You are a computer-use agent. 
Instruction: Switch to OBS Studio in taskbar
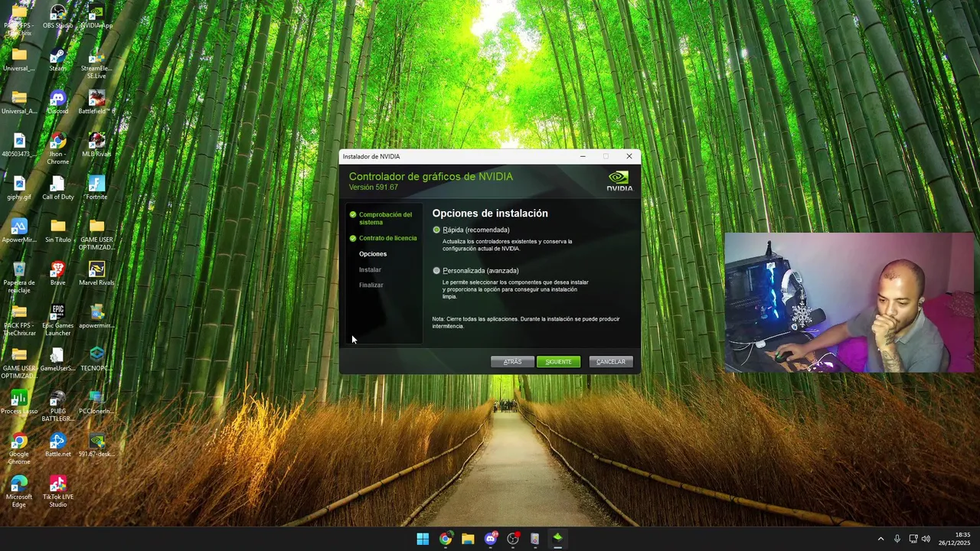click(x=513, y=539)
